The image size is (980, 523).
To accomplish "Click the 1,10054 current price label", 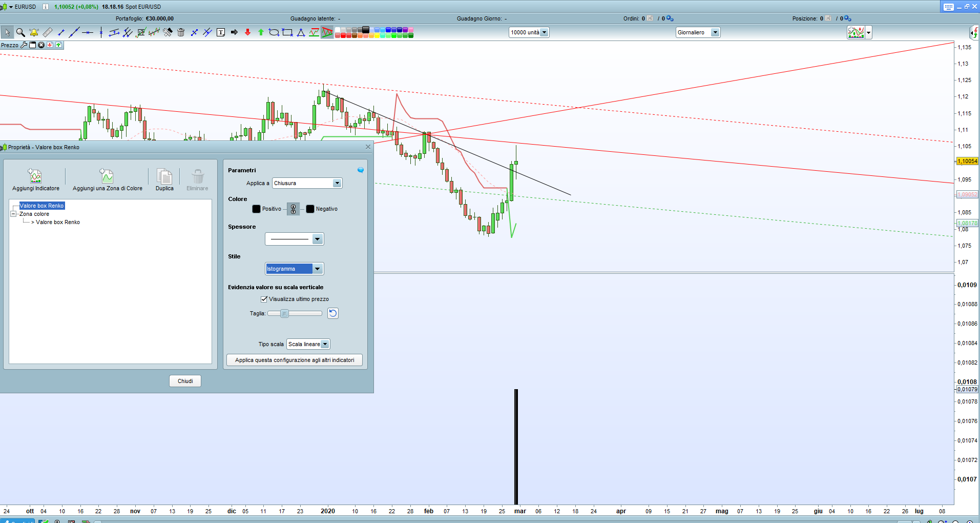I will 967,161.
